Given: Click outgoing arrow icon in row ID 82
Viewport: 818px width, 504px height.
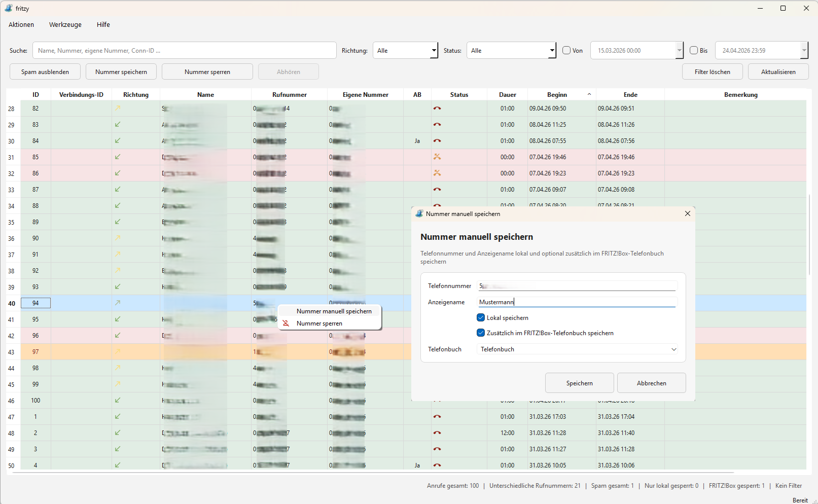Looking at the screenshot, I should click(118, 108).
